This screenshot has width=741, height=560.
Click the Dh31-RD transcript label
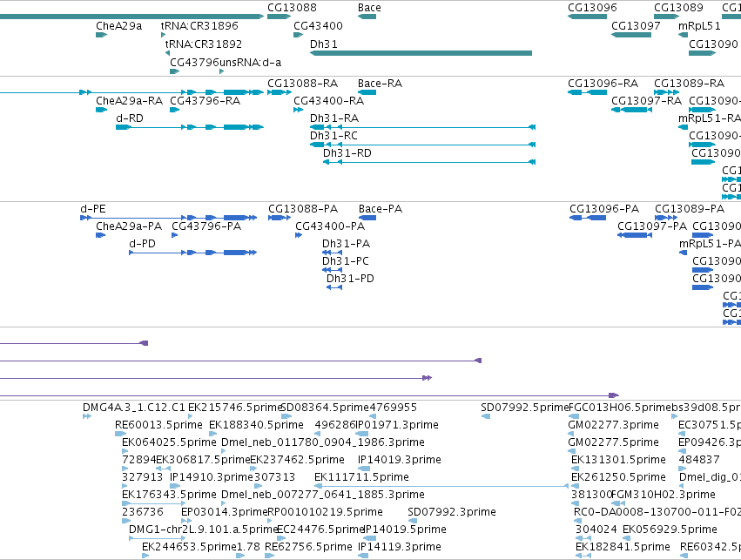pos(347,153)
